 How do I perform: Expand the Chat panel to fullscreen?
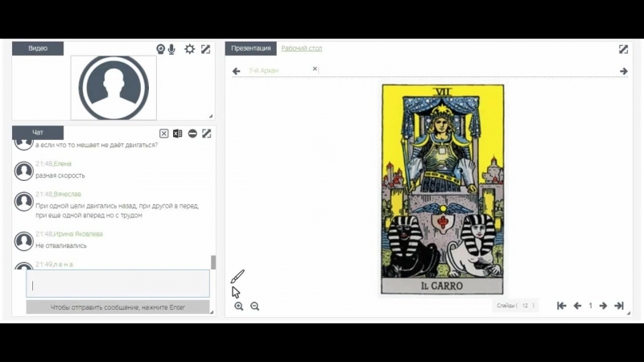pos(206,134)
